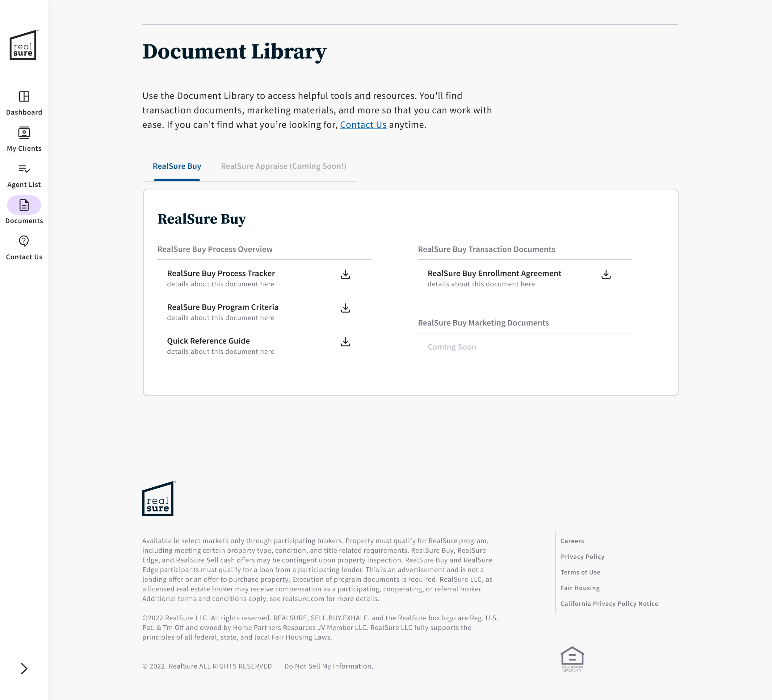The width and height of the screenshot is (772, 700).
Task: Select RealSure Appraise (Coming Soon!) tab
Action: (283, 166)
